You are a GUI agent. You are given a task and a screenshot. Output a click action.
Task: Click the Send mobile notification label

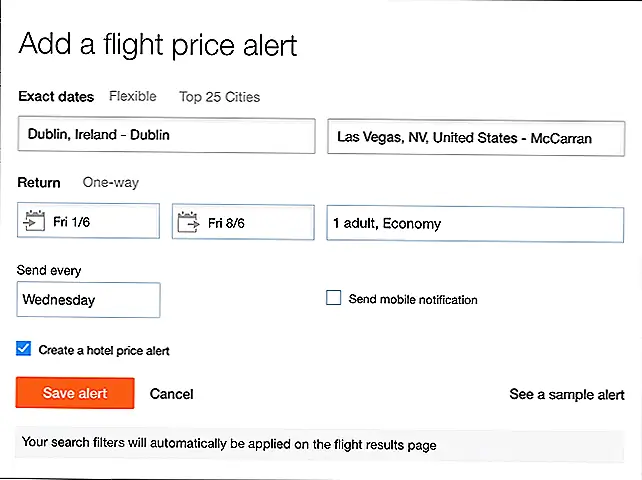(413, 299)
